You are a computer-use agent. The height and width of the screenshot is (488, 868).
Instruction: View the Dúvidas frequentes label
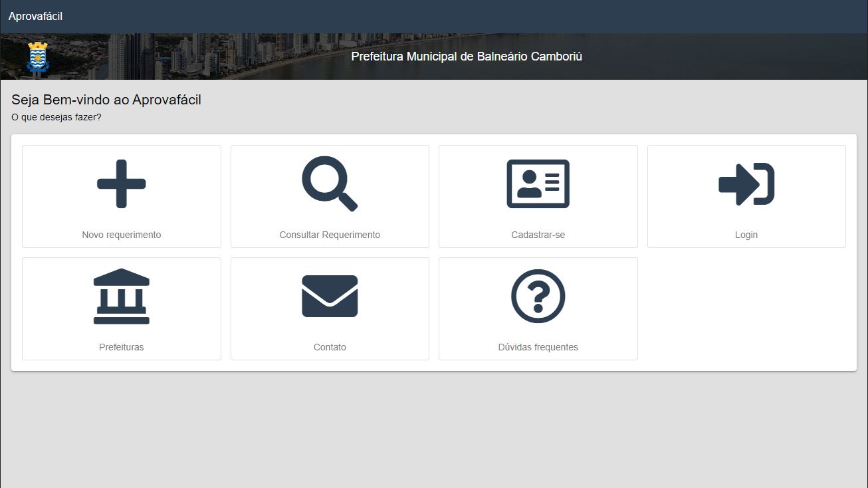pyautogui.click(x=538, y=347)
